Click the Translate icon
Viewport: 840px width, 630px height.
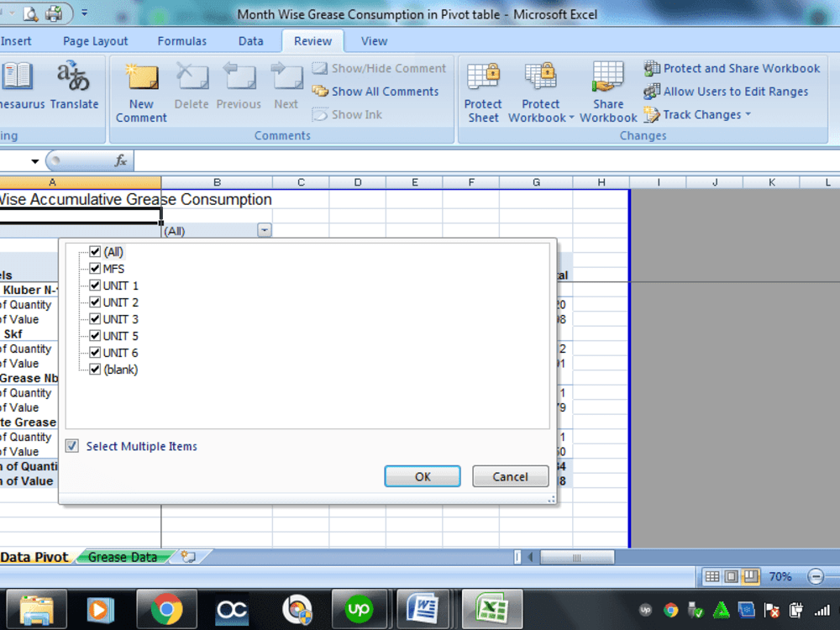[74, 86]
